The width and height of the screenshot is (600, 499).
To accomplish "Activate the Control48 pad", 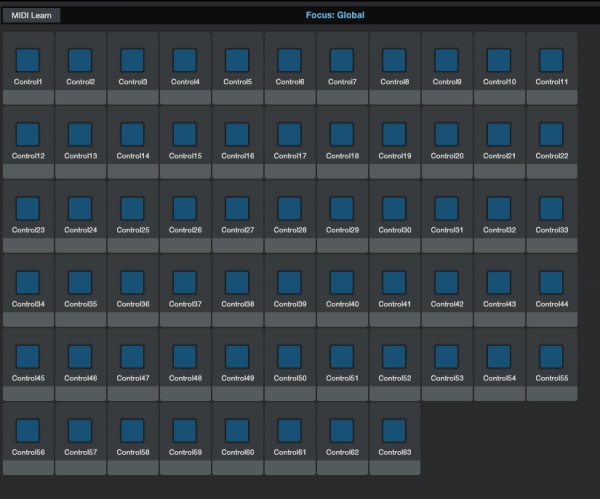I will pos(185,357).
